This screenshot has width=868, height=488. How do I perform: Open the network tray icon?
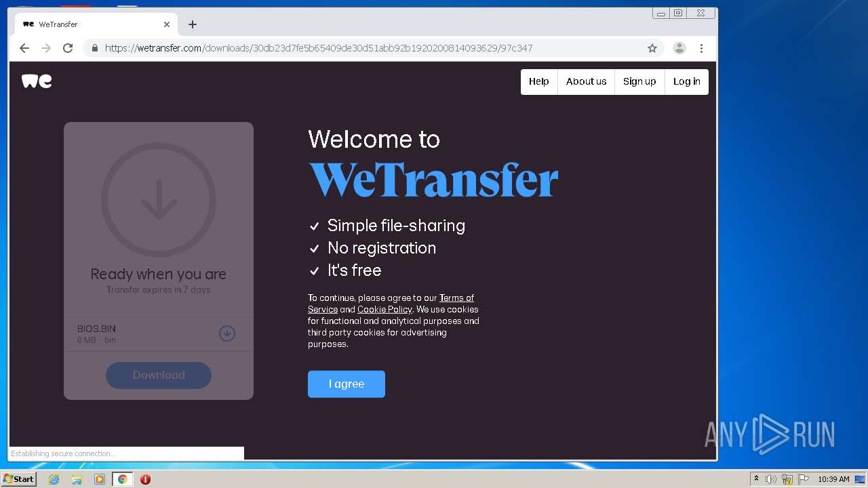tap(787, 479)
